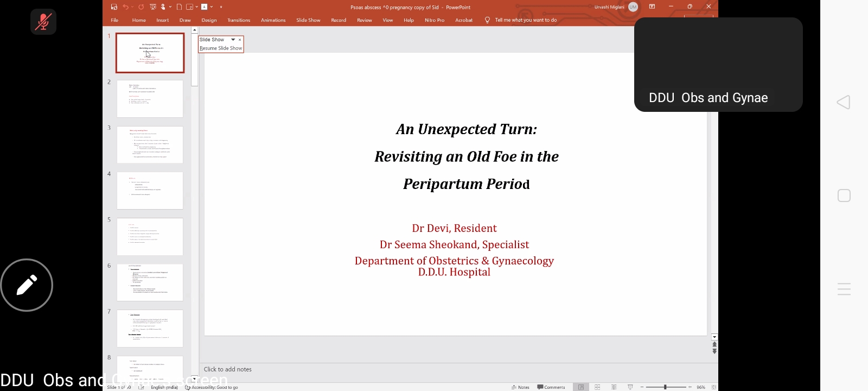Viewport: 868px width, 391px height.
Task: Open Customize Quick Access Toolbar dropdown
Action: (221, 7)
